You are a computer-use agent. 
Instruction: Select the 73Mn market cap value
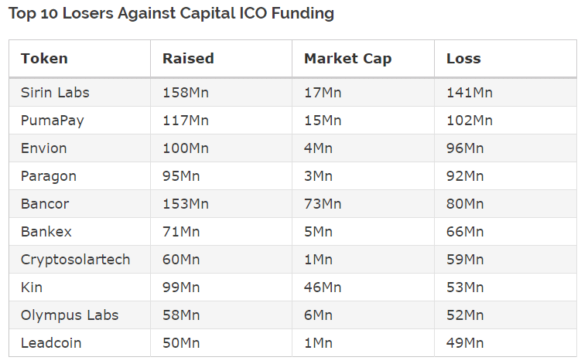323,204
